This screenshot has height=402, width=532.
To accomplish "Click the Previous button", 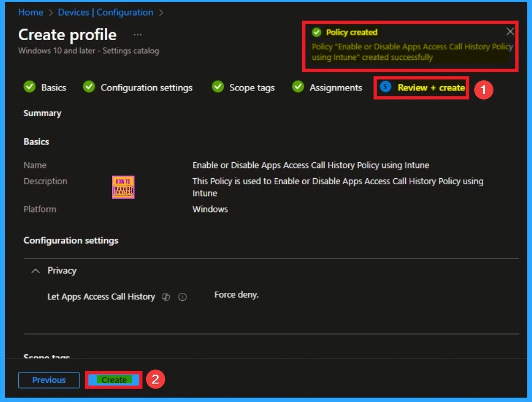I will pos(49,380).
